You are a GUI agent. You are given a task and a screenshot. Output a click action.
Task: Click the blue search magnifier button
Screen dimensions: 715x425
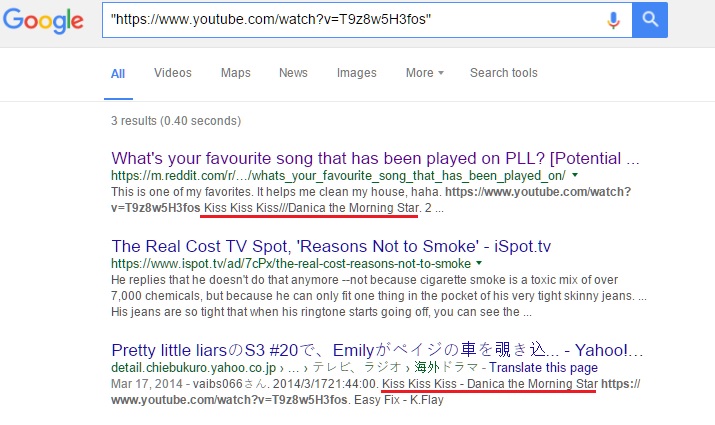click(x=650, y=20)
